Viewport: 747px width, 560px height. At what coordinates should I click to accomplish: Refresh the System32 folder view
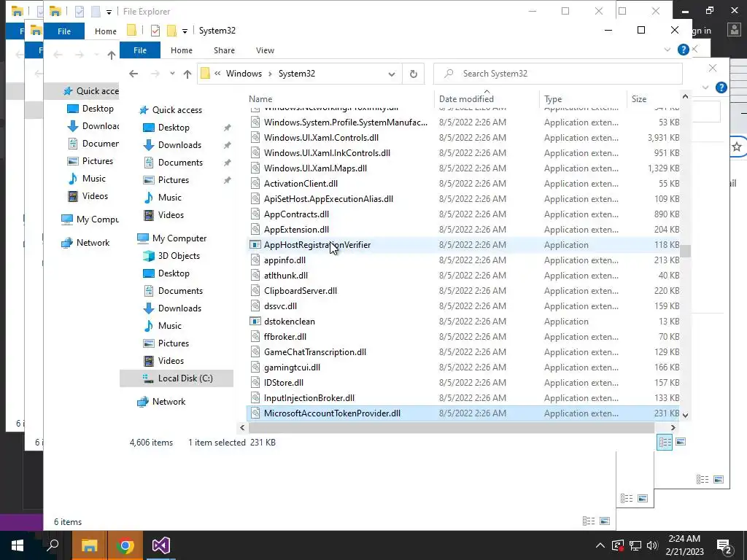coord(413,74)
